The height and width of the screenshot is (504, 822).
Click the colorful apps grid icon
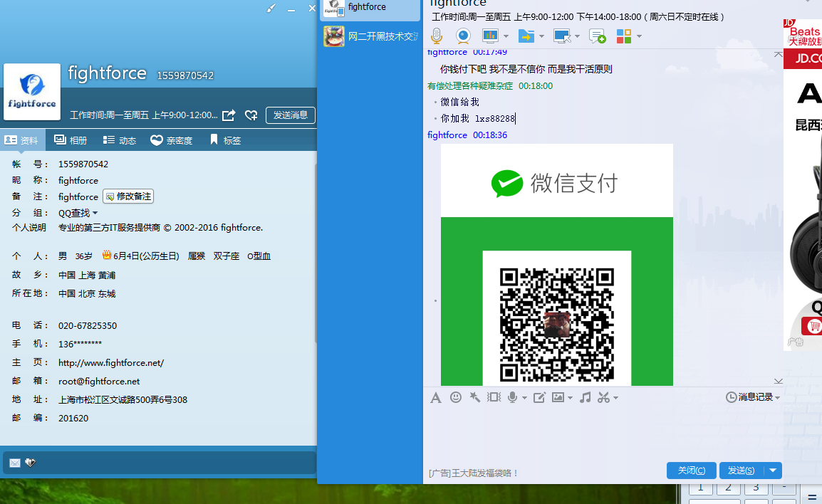624,36
